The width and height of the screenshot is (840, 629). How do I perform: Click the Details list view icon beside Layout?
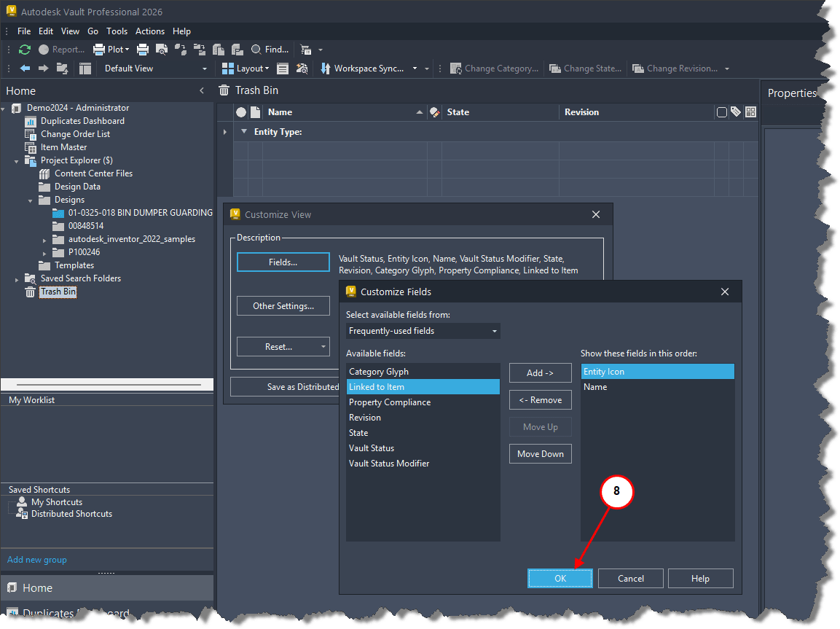(x=283, y=69)
